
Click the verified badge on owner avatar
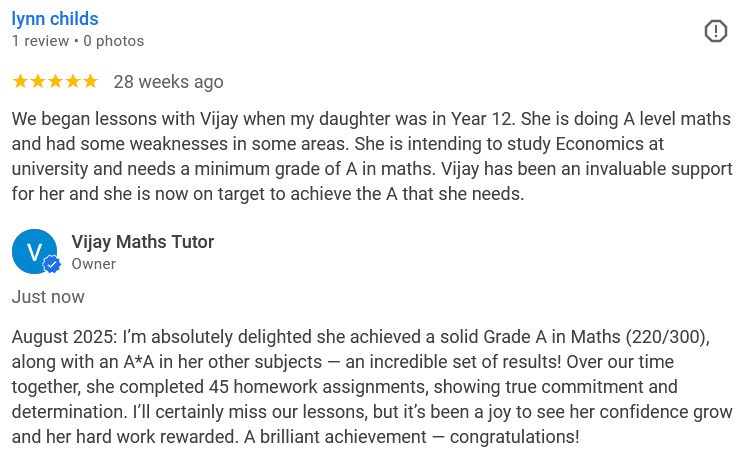click(x=52, y=265)
